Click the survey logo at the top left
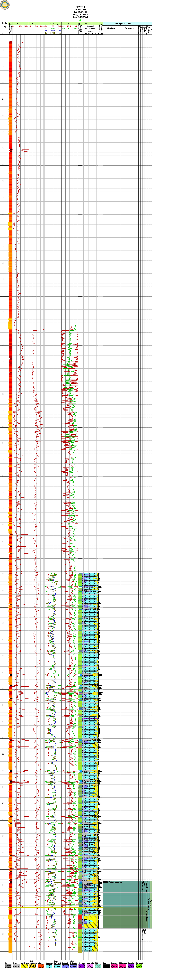Image resolution: width=193 pixels, height=980 pixels. pyautogui.click(x=5, y=4)
